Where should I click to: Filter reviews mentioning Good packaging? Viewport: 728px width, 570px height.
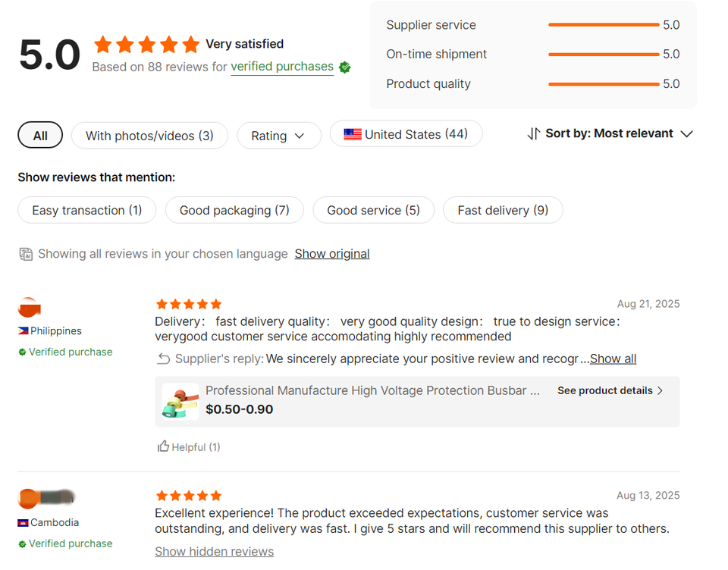point(234,211)
